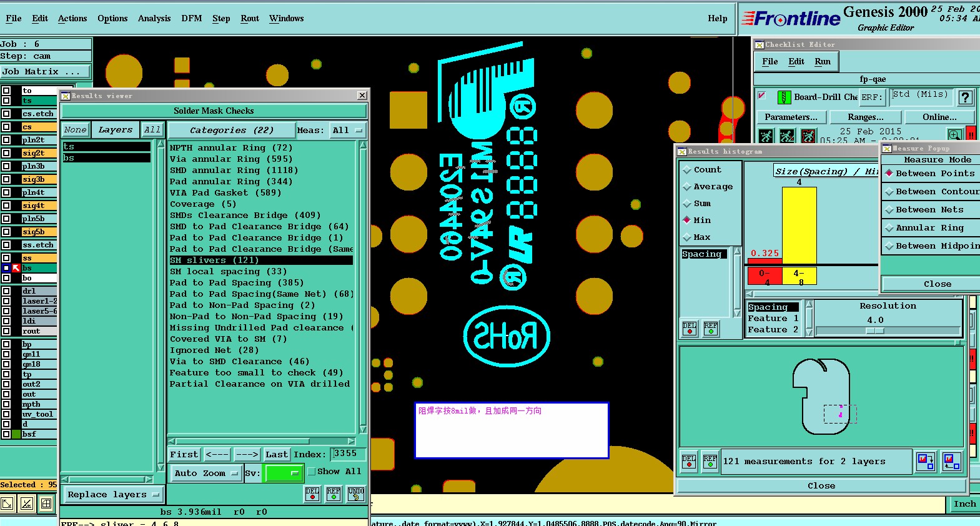Click UNDO icon in Results viewer
The width and height of the screenshot is (980, 526).
pyautogui.click(x=356, y=494)
